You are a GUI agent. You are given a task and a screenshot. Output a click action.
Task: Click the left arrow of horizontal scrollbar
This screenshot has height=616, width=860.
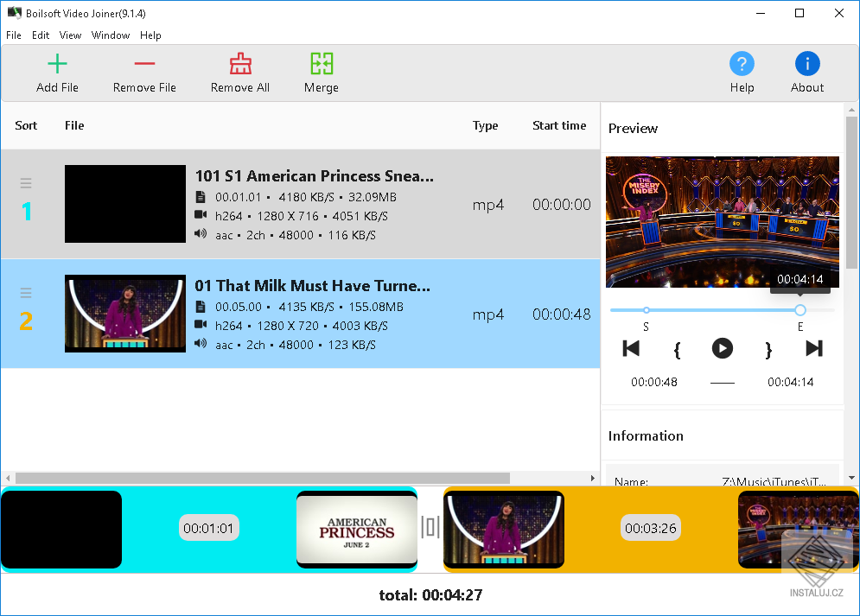coord(8,478)
